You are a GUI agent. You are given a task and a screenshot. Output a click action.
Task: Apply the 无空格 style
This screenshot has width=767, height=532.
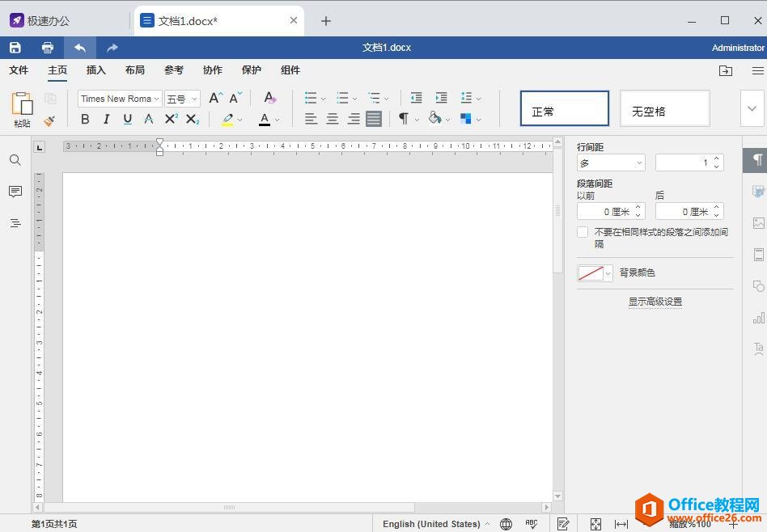tap(665, 108)
